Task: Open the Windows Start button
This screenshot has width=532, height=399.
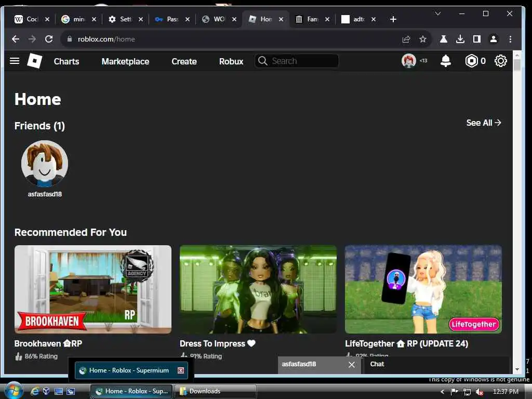Action: pos(13,391)
